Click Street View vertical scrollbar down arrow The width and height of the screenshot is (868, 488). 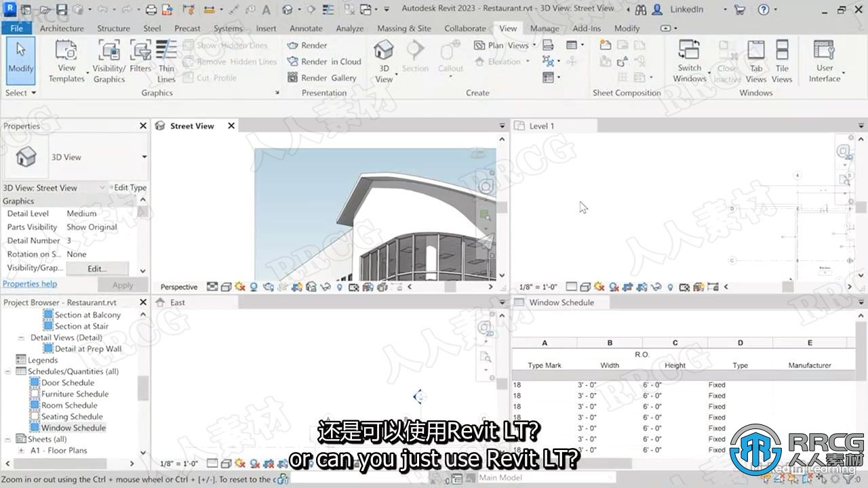tap(502, 276)
